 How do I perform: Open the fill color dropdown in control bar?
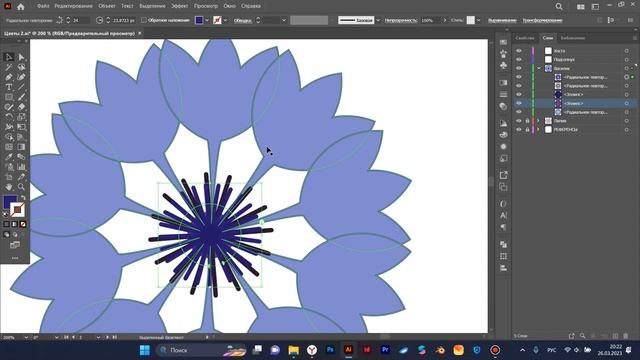[x=207, y=20]
